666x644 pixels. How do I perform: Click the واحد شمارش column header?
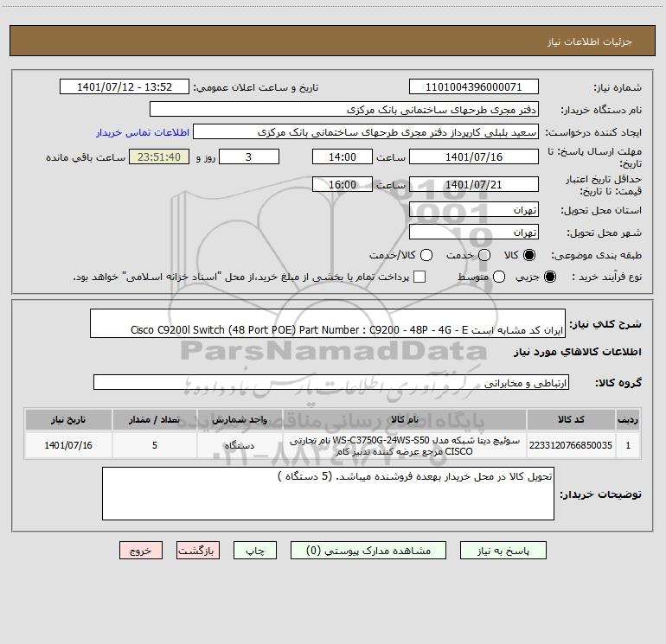pos(240,420)
